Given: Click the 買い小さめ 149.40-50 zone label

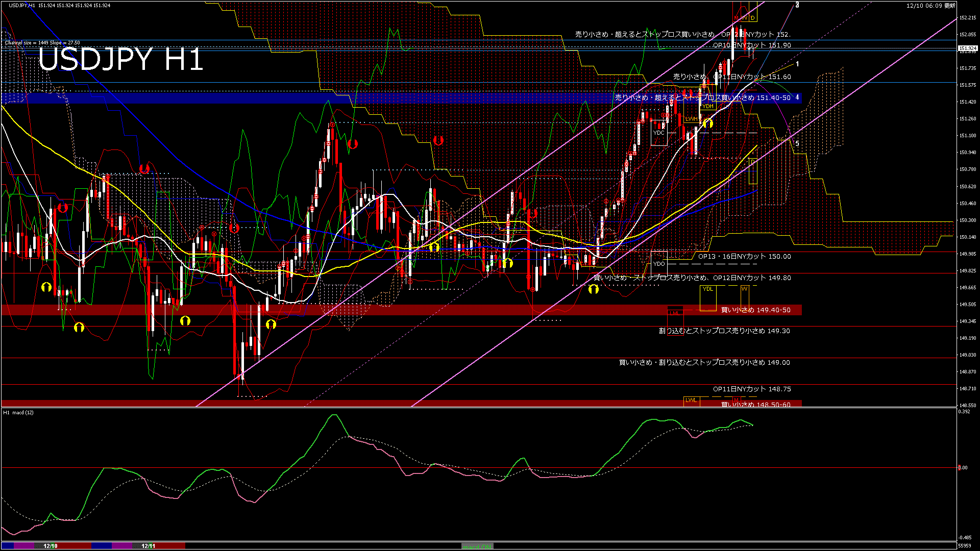Looking at the screenshot, I should [755, 310].
